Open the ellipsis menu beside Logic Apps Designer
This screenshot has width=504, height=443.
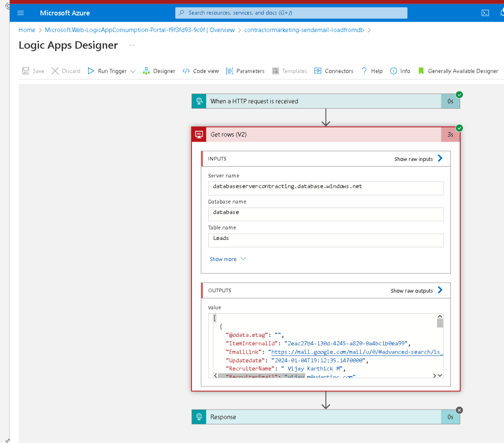tap(132, 45)
